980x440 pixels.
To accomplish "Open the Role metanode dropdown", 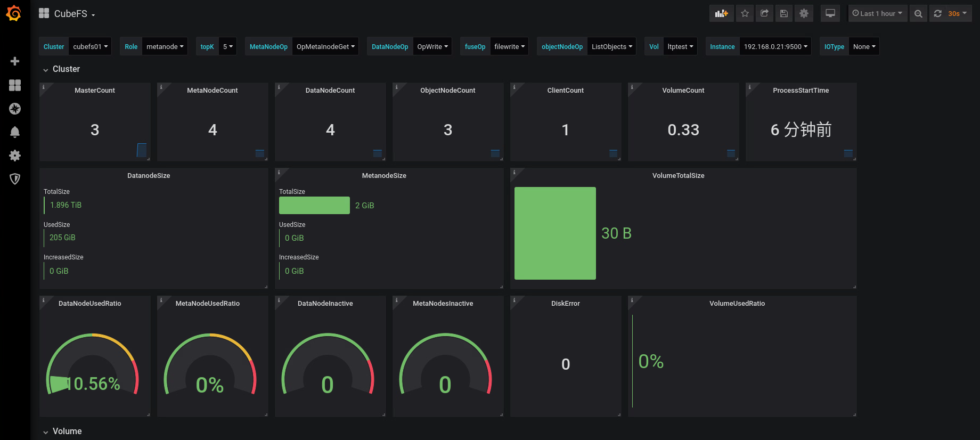I will [165, 46].
